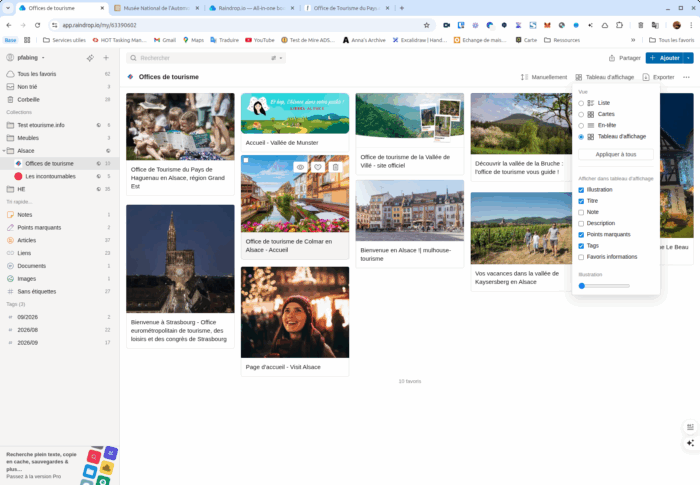Tick the Favoris informations checkbox

581,257
